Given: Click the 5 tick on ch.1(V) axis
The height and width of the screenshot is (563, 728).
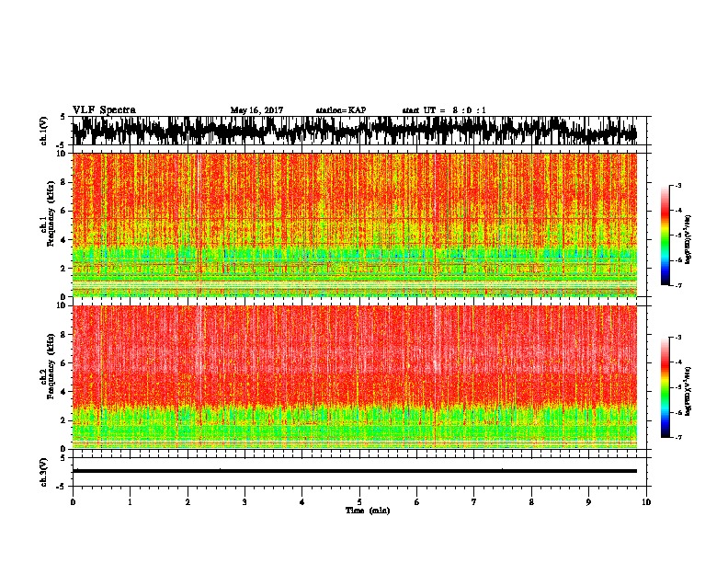Looking at the screenshot, I should (x=63, y=117).
